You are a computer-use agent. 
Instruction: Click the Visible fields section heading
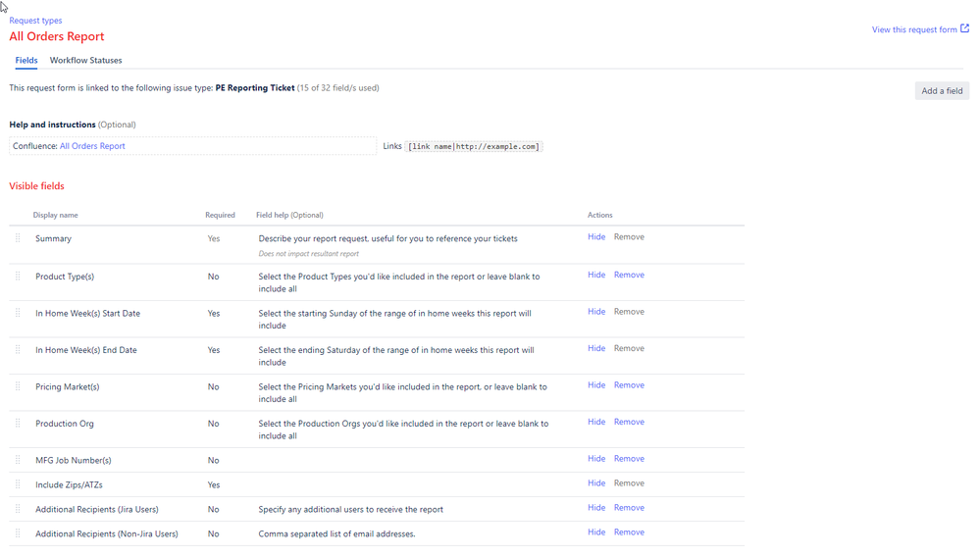[37, 186]
